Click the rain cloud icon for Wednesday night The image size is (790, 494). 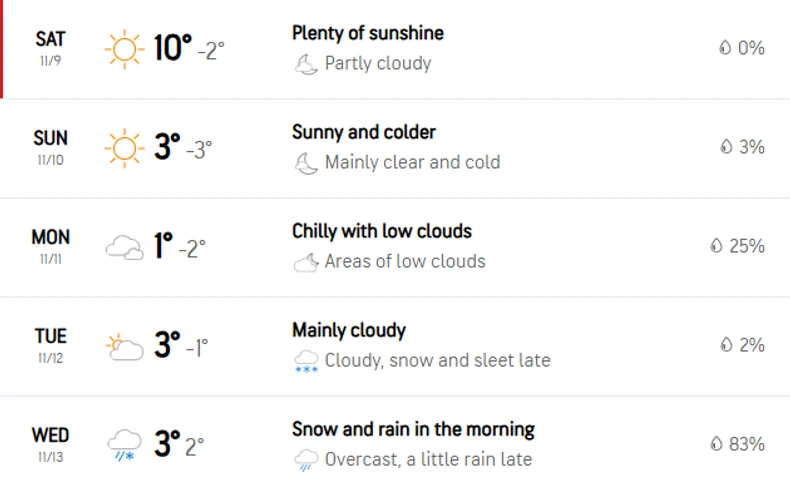point(305,460)
